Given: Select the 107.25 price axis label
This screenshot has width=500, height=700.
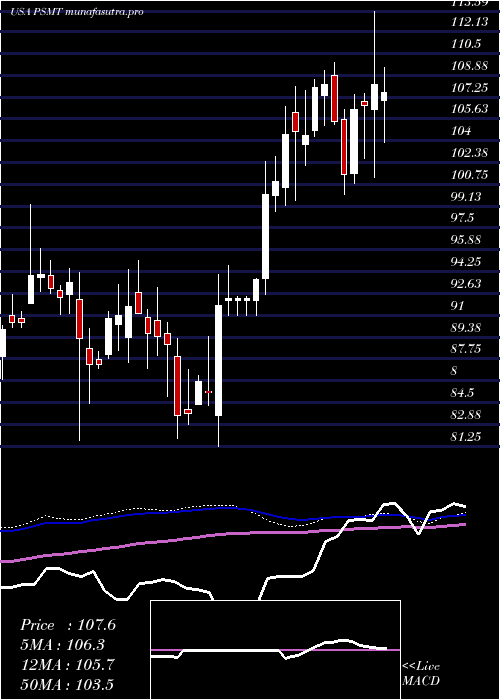Looking at the screenshot, I should (469, 88).
